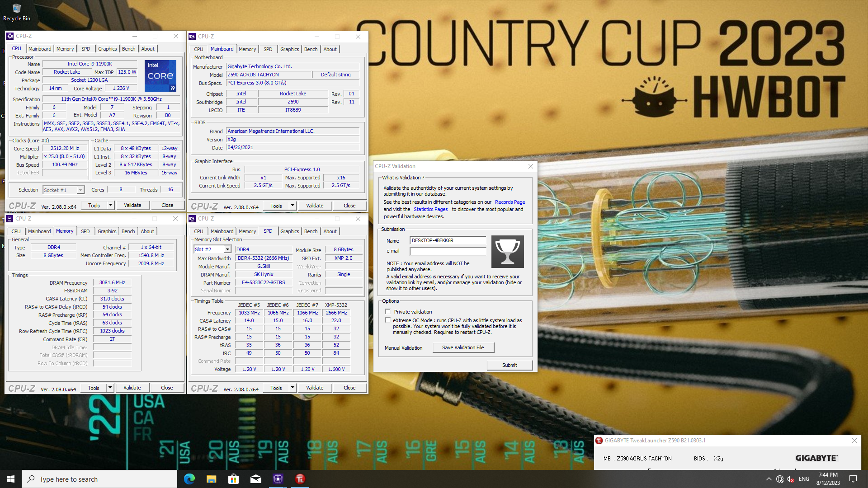Image resolution: width=868 pixels, height=488 pixels.
Task: Open Microsoft Edge from the taskbar
Action: [189, 479]
